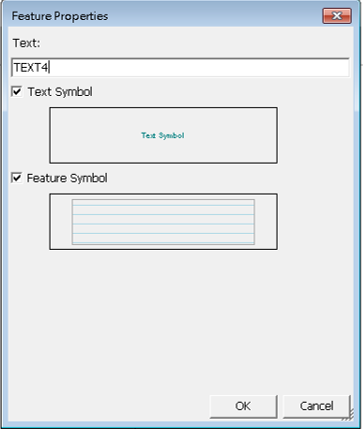Image resolution: width=363 pixels, height=429 pixels.
Task: Toggle the Feature Symbol checkbox
Action: (17, 178)
